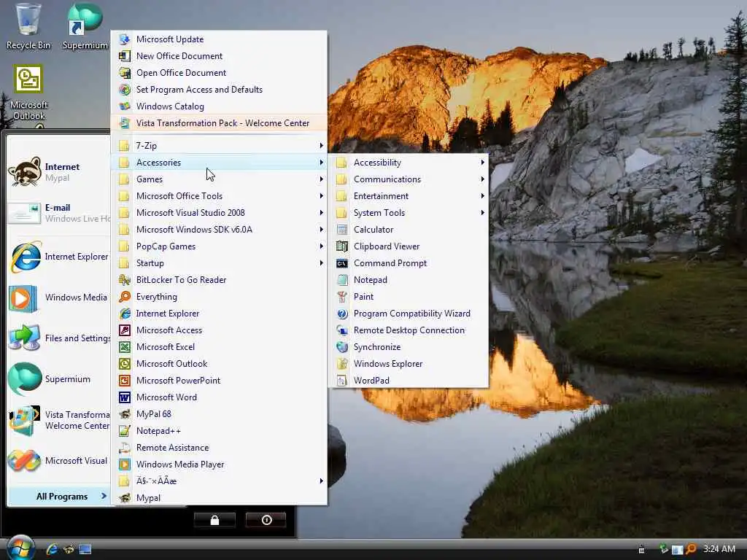The height and width of the screenshot is (560, 747).
Task: Click the 3:24 AM system clock
Action: coord(719,549)
